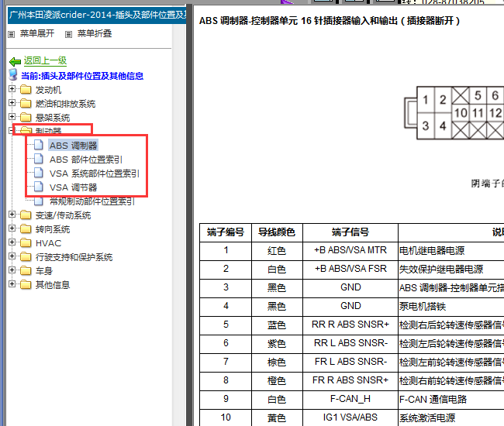Click 菜单展开 to expand the menu
504x426 pixels.
[x=37, y=33]
